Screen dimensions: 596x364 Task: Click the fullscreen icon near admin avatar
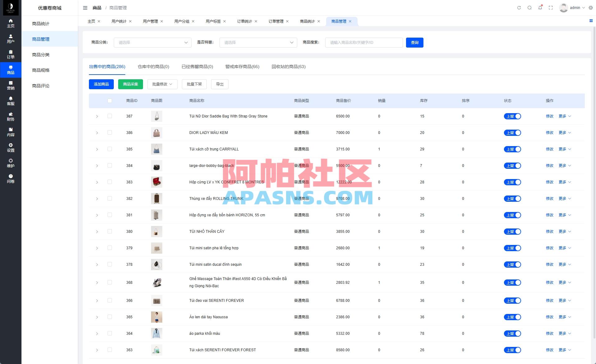click(x=551, y=8)
